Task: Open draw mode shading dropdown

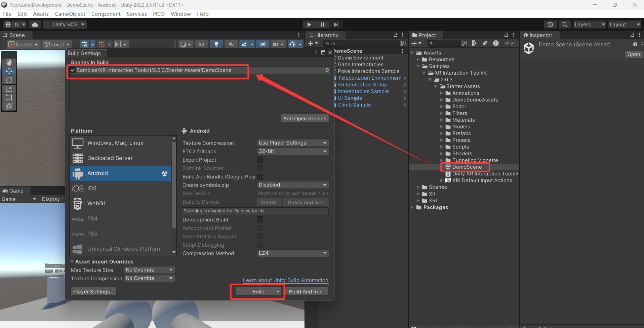Action: click(x=186, y=44)
